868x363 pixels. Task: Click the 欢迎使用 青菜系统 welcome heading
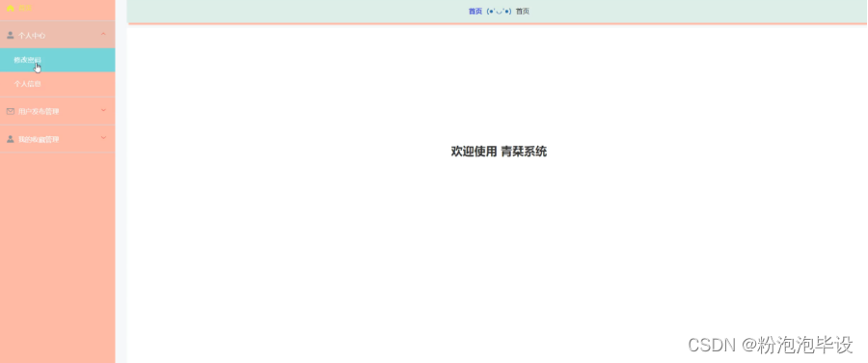point(499,152)
